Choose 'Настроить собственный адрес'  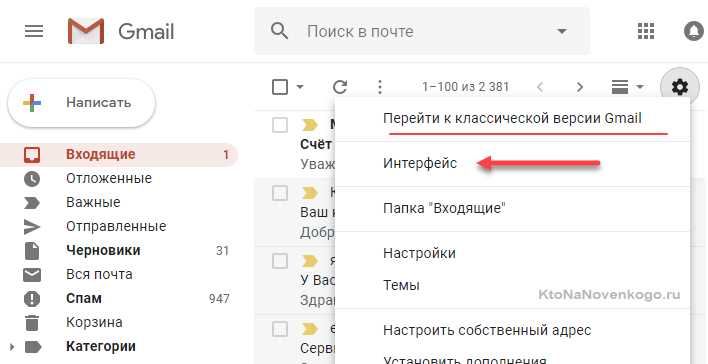point(487,330)
